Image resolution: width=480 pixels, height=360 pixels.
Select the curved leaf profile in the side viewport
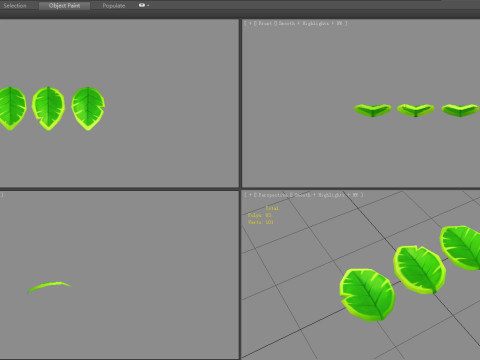click(x=49, y=287)
